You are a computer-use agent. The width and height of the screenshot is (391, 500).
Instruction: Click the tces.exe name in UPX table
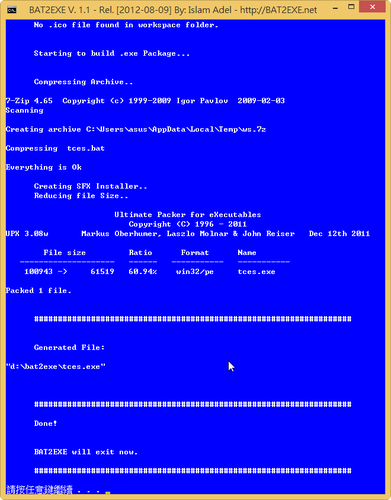point(256,272)
